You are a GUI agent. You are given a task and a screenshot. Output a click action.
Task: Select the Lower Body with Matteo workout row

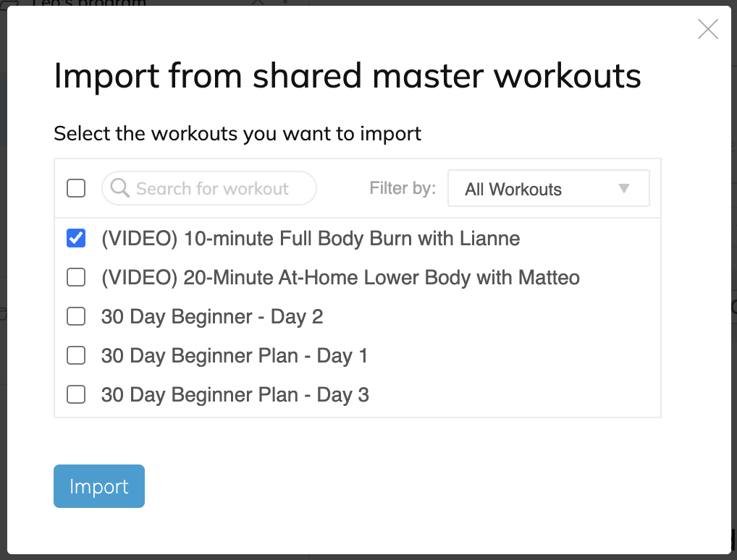click(x=340, y=277)
